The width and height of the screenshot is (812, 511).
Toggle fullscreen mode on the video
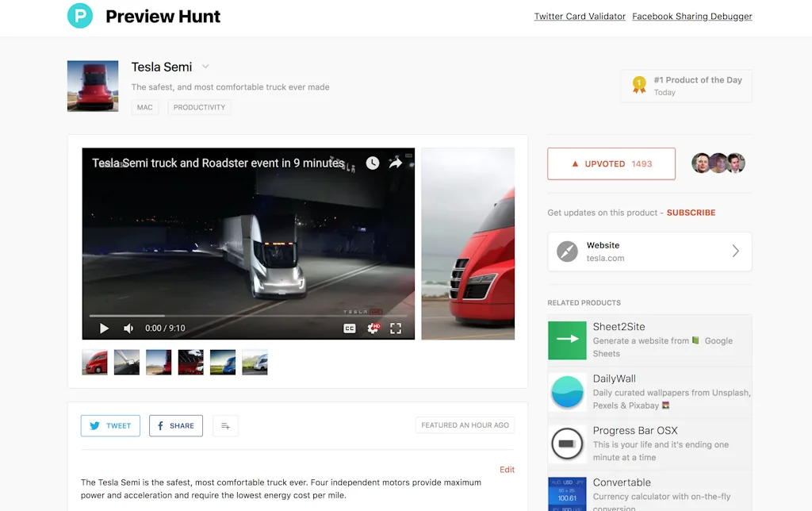click(x=396, y=328)
